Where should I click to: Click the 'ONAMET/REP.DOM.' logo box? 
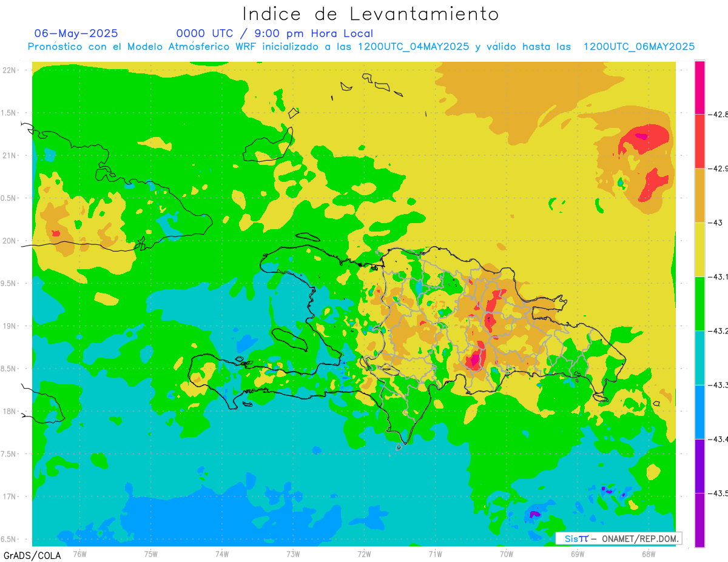coord(618,538)
